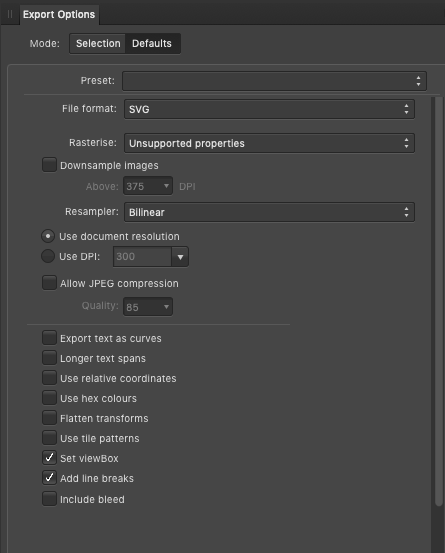Tick Export text as curves checkbox
The width and height of the screenshot is (445, 553).
tap(49, 338)
